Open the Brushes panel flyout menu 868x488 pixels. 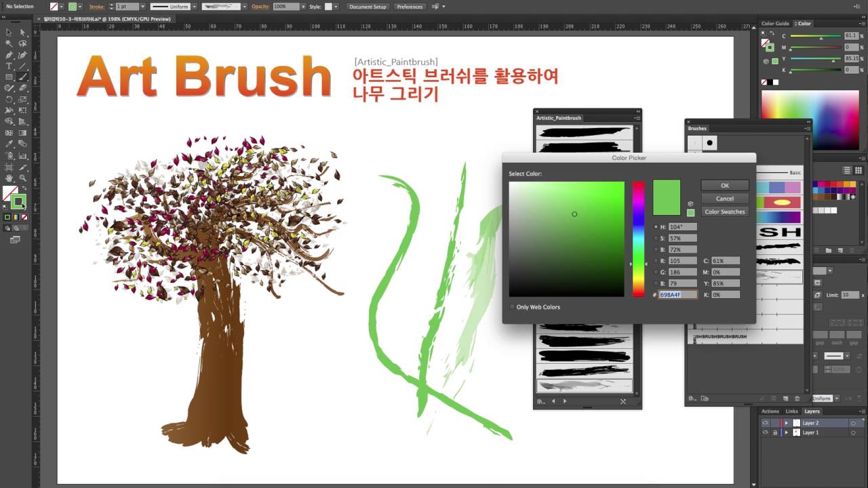click(807, 128)
